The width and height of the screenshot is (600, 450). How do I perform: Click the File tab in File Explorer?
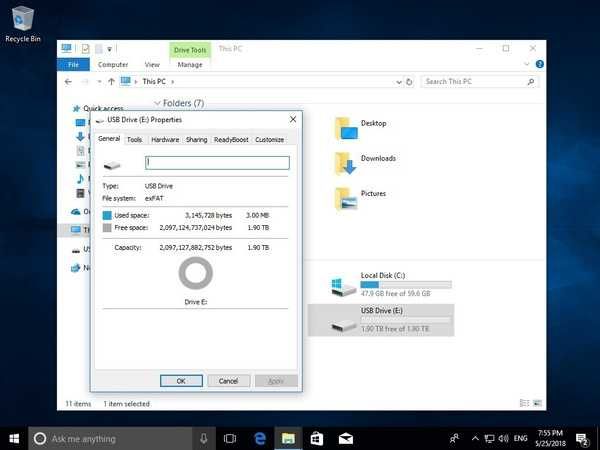click(73, 65)
